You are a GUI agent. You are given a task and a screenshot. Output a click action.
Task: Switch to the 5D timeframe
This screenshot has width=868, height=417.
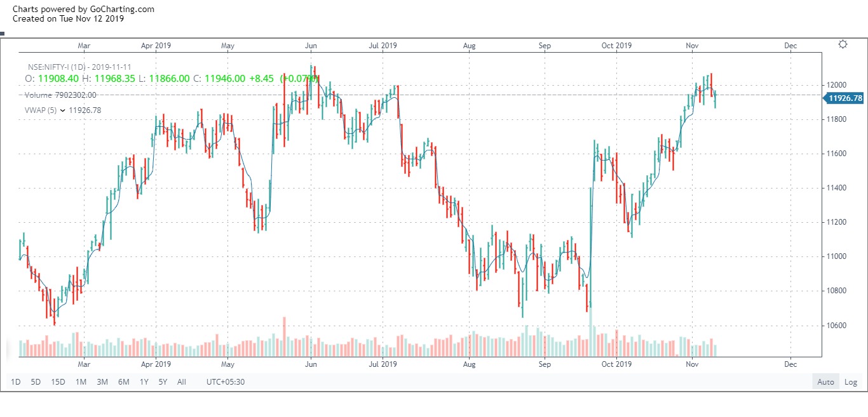[x=35, y=381]
